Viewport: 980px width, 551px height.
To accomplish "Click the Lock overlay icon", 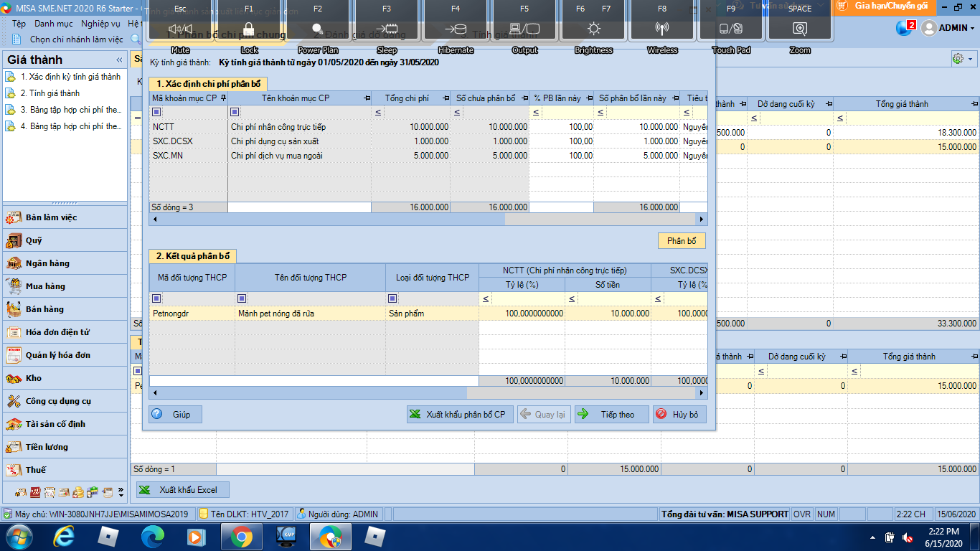I will [249, 29].
